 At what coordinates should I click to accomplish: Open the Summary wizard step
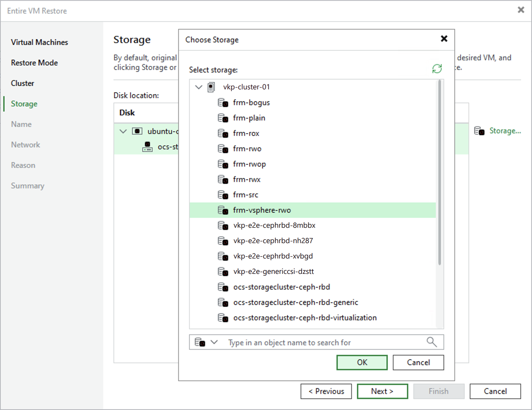pos(28,186)
